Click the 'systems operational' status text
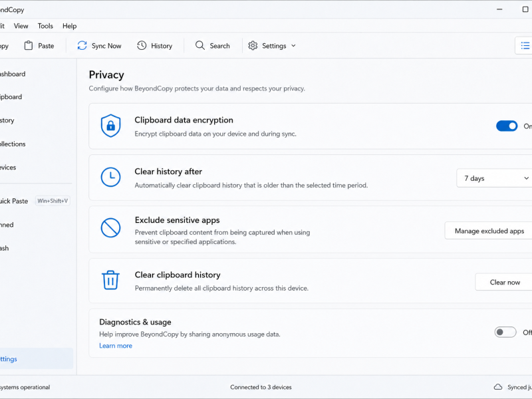Viewport: 532px width, 399px height. [25, 387]
